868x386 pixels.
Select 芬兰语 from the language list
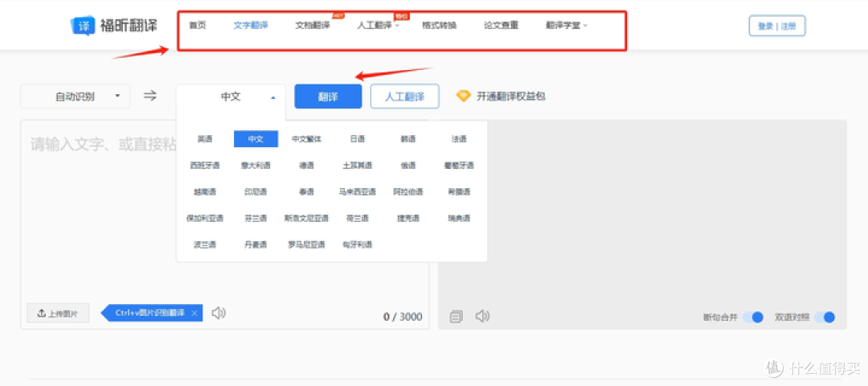pyautogui.click(x=256, y=219)
